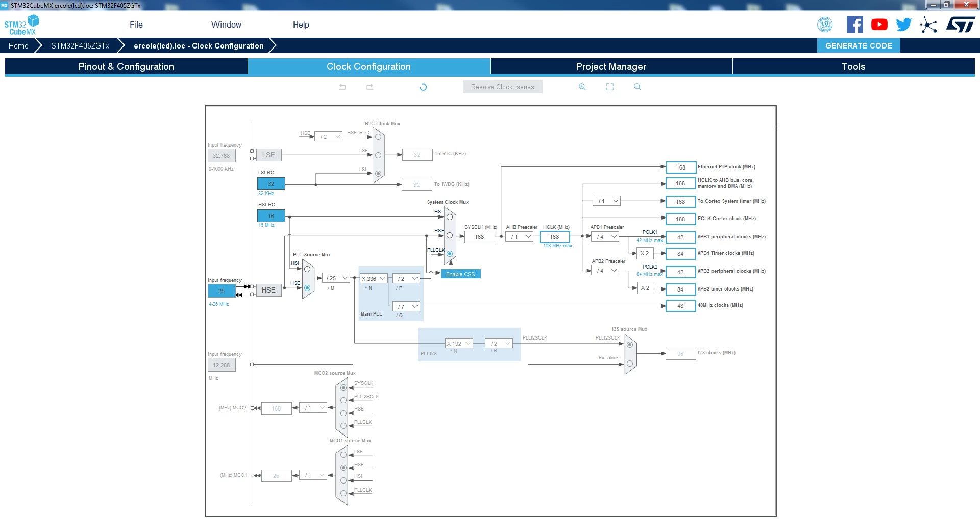Click the APB2 timer clocks value field
The width and height of the screenshot is (980, 531).
[x=681, y=289]
